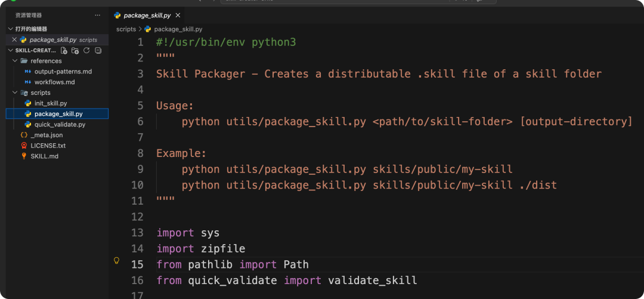
Task: Click '[output-directory]' text on line 6
Action: [x=576, y=122]
